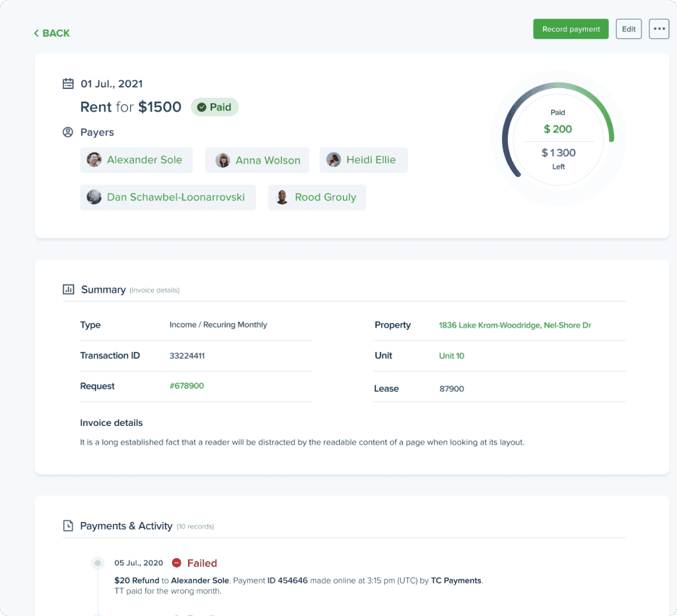This screenshot has width=677, height=616.
Task: Select the Heidi Ellie payer chip
Action: click(x=363, y=160)
